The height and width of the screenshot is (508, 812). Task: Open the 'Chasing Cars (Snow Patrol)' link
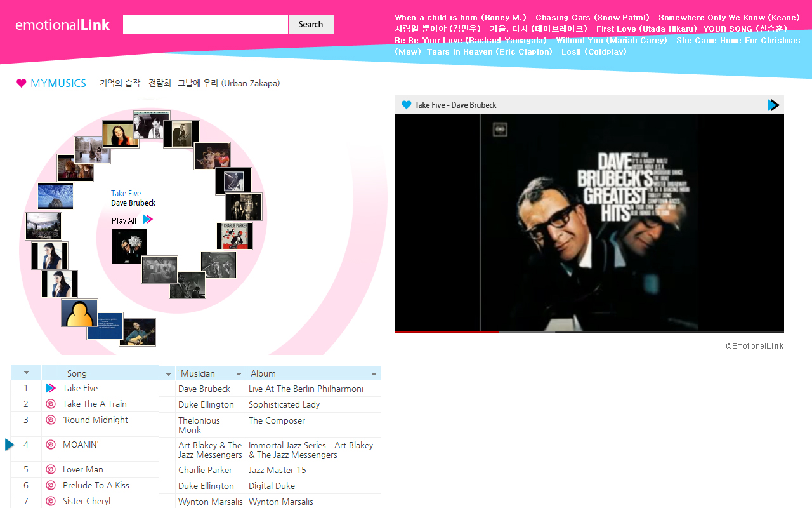(x=593, y=18)
